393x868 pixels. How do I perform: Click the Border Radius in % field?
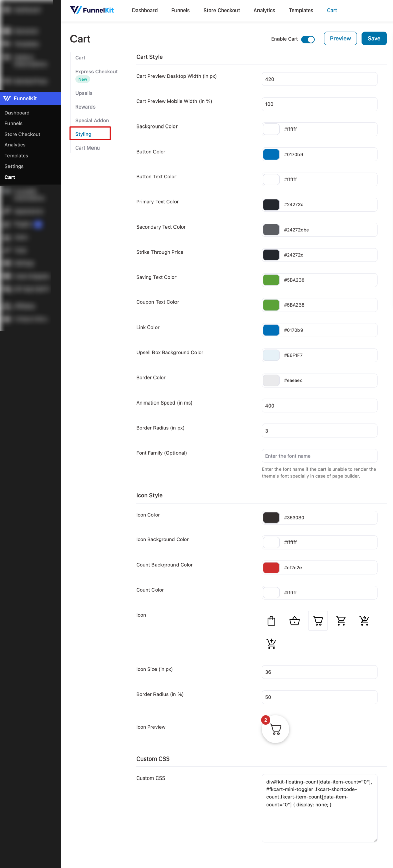[x=319, y=697]
